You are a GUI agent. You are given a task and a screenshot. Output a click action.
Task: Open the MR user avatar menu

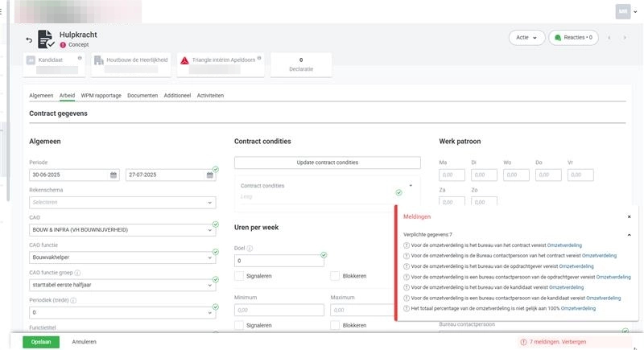click(623, 11)
